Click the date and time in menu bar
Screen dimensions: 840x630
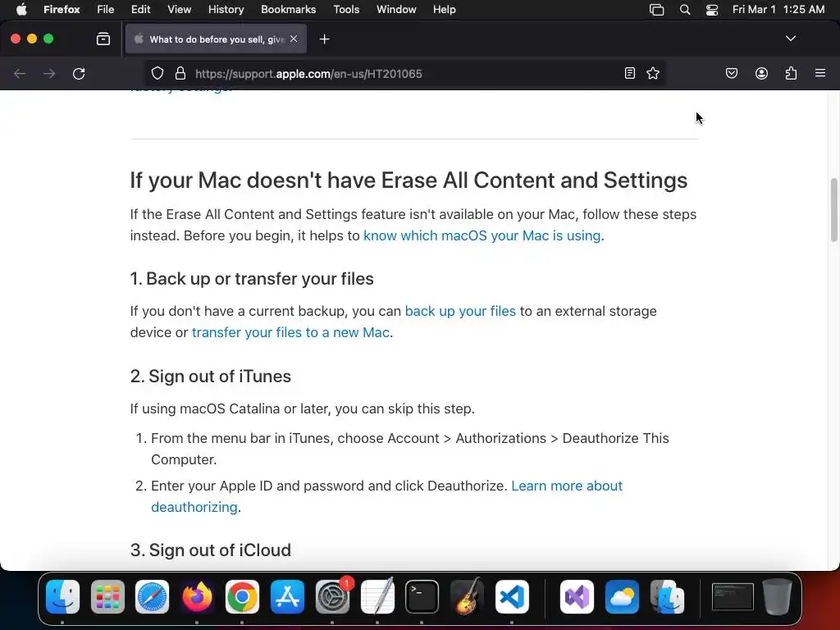(778, 10)
